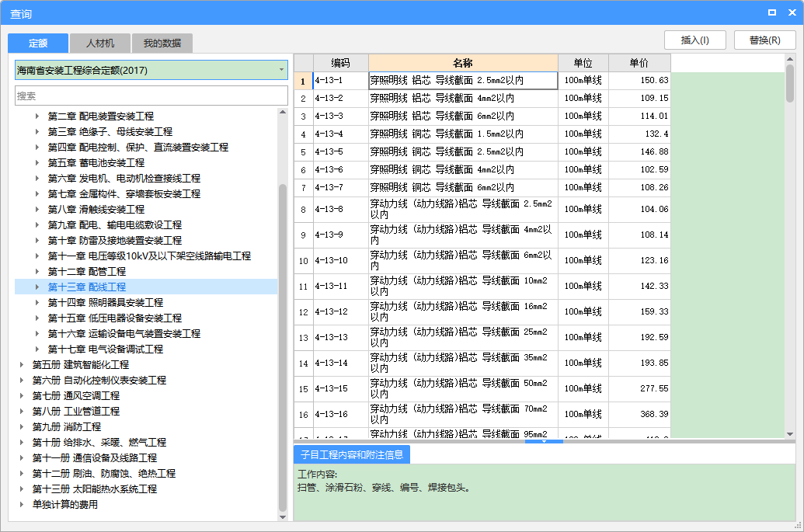Select 第七册 通风空调工程
This screenshot has width=804, height=532.
(76, 395)
